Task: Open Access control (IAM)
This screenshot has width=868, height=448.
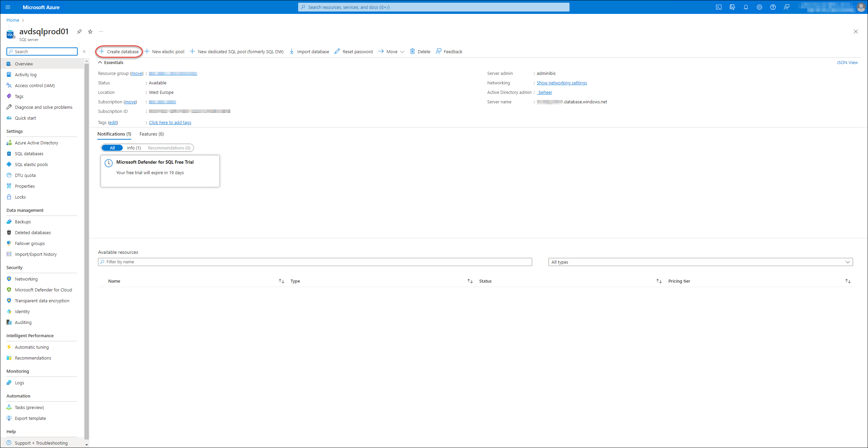Action: [42, 85]
